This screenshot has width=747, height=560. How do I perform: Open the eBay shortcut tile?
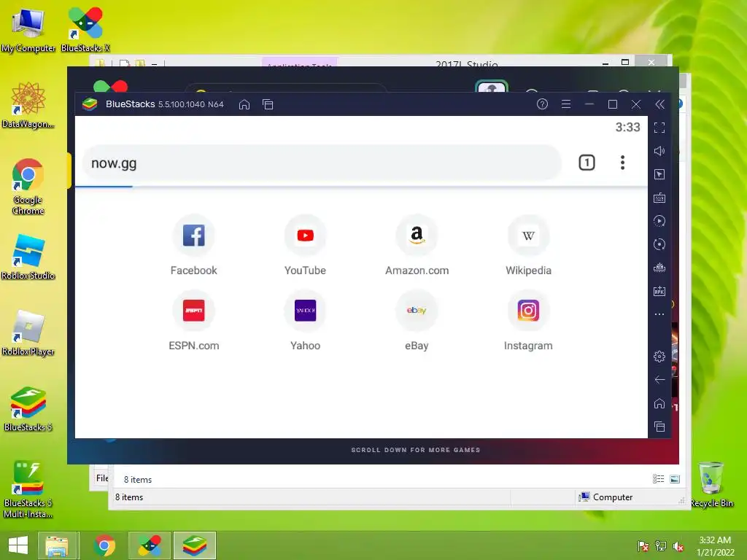(417, 321)
